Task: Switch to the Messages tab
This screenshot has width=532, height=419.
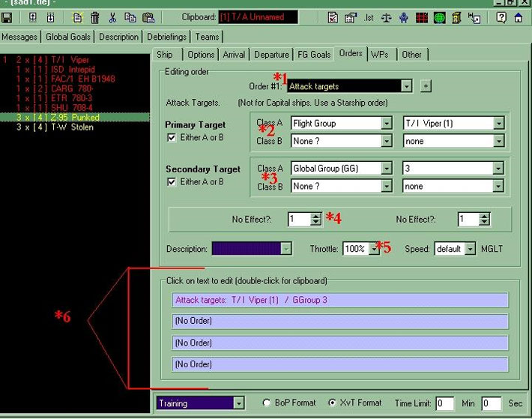Action: 19,37
